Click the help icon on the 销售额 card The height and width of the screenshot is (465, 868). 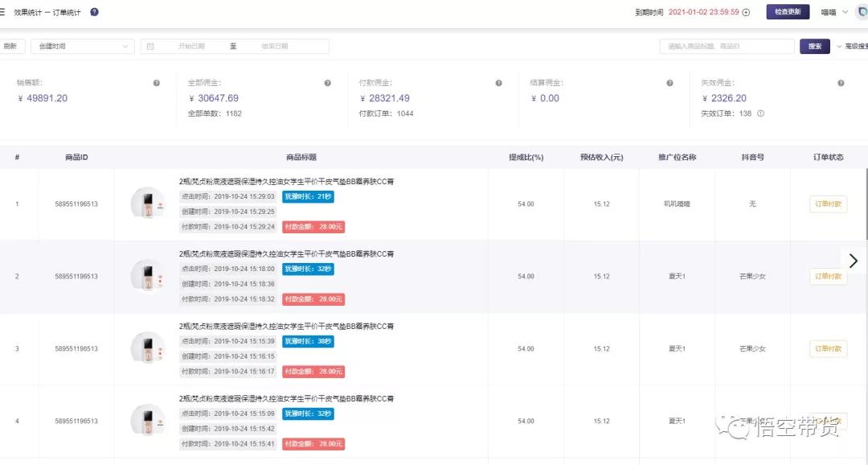click(156, 83)
